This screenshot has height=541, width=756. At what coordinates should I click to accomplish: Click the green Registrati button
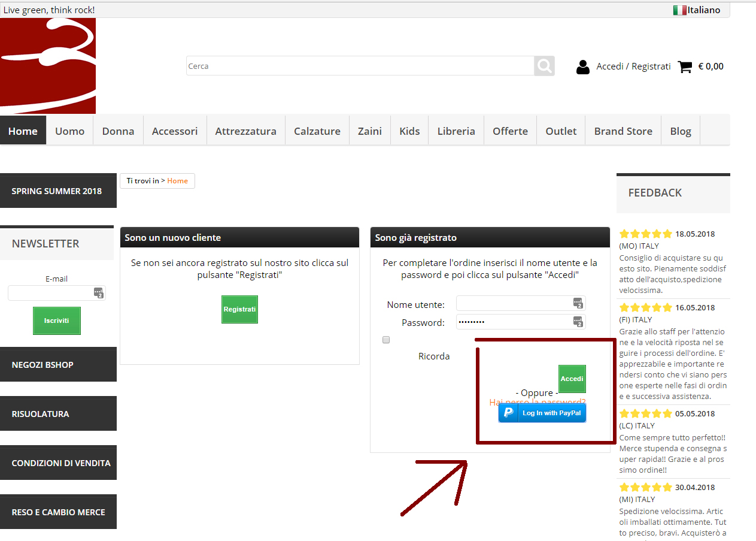pos(239,309)
